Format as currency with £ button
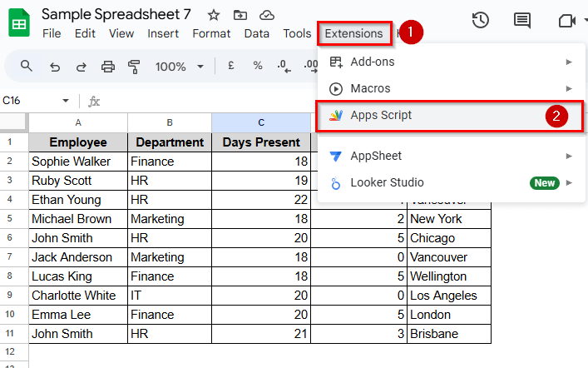This screenshot has width=588, height=368. tap(230, 66)
